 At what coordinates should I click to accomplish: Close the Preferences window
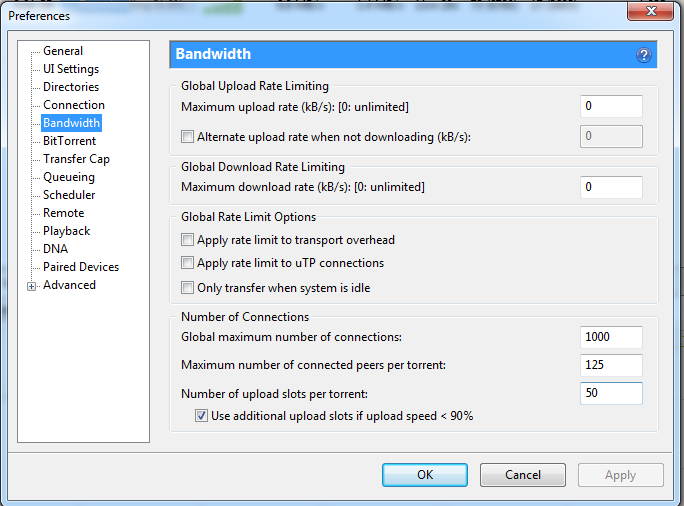(650, 11)
